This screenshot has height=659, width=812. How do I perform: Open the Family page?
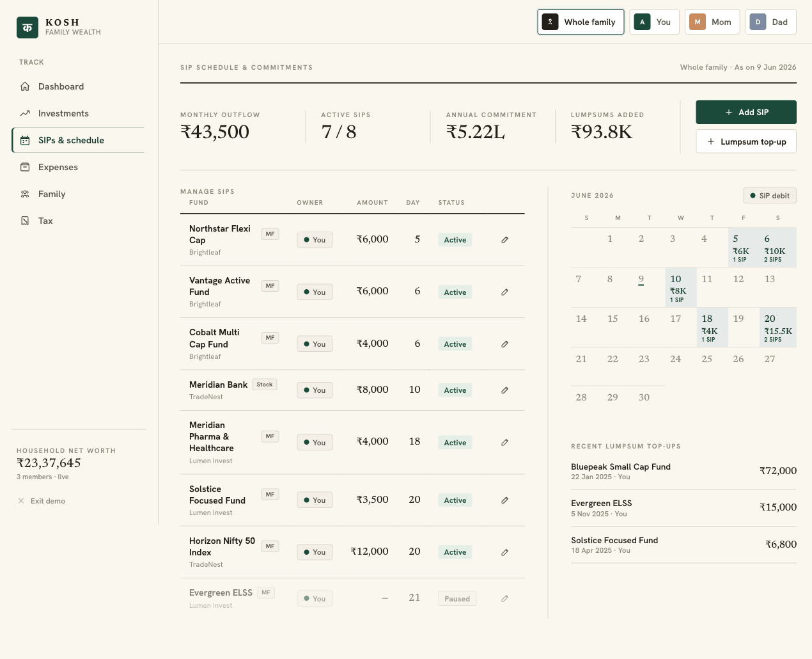coord(78,194)
